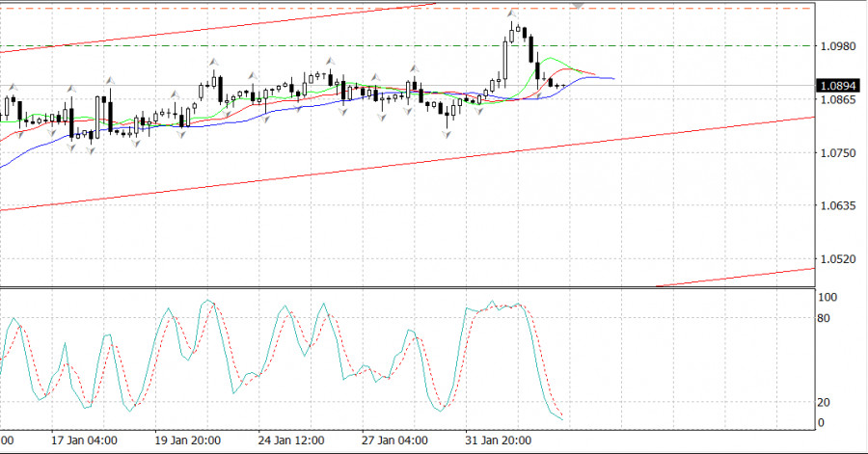Click the 1.0635 price axis label
The height and width of the screenshot is (454, 868).
[x=838, y=205]
